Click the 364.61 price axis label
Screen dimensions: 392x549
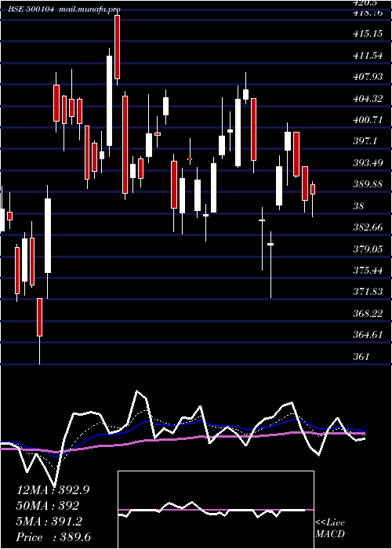coord(368,335)
